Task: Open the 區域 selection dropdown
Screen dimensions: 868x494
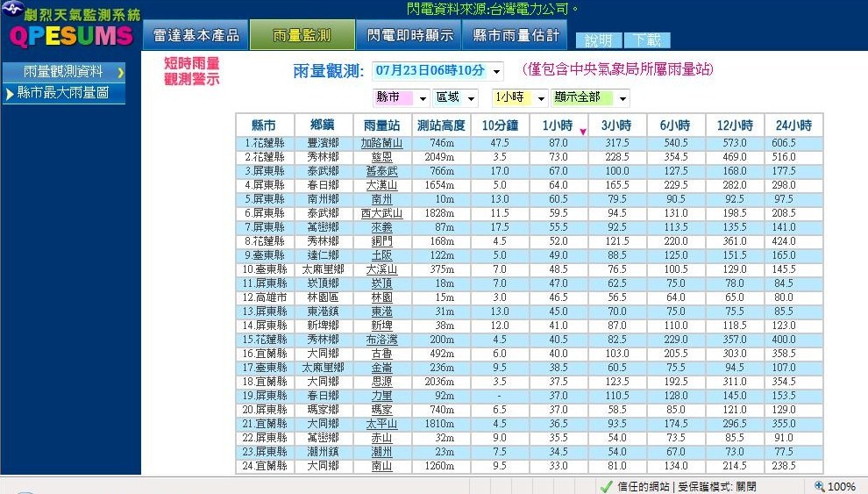Action: [x=471, y=97]
